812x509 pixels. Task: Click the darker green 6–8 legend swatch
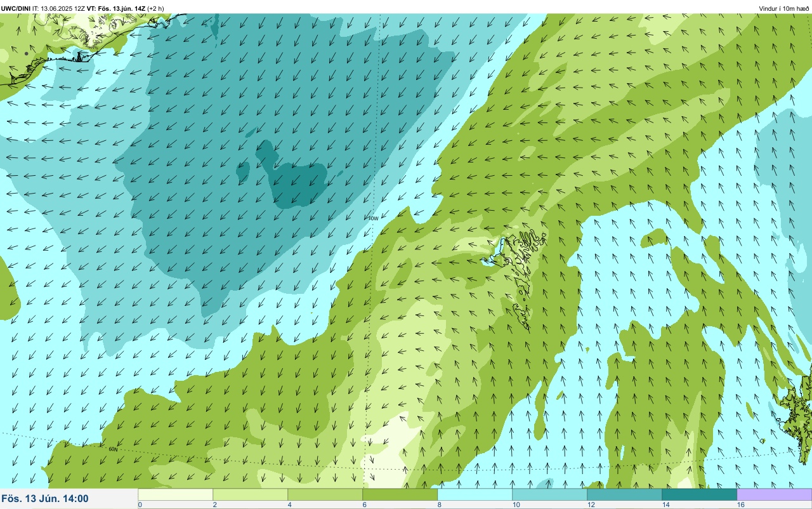coord(400,494)
